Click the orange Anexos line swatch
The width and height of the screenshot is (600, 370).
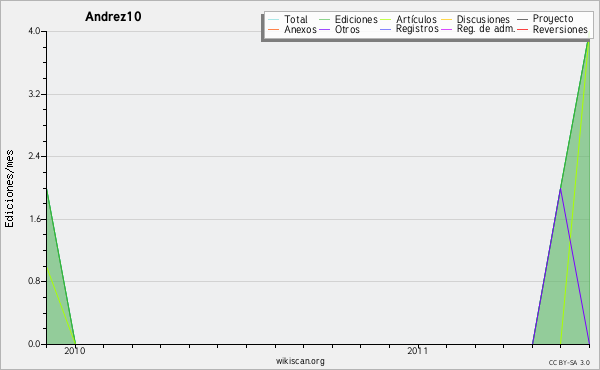pyautogui.click(x=274, y=29)
